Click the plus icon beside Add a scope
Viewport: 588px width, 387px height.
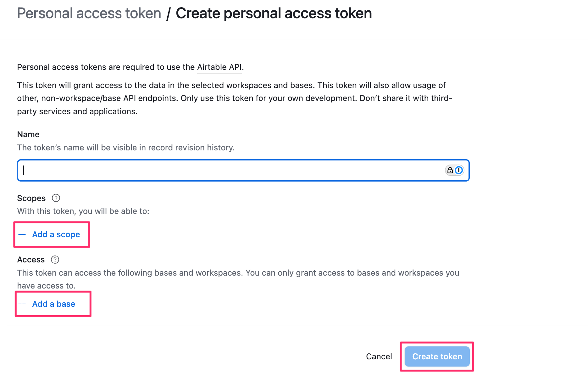pos(22,234)
